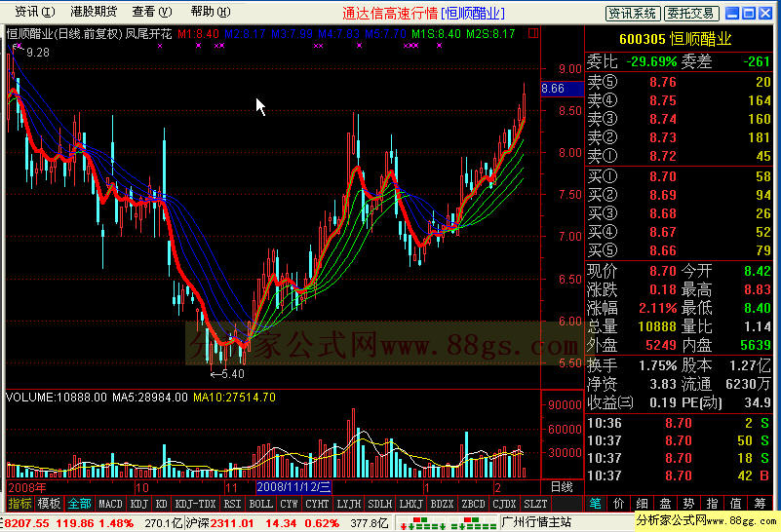Viewport: 781px width, 532px height.
Task: Select the 模板 tab
Action: pyautogui.click(x=49, y=504)
